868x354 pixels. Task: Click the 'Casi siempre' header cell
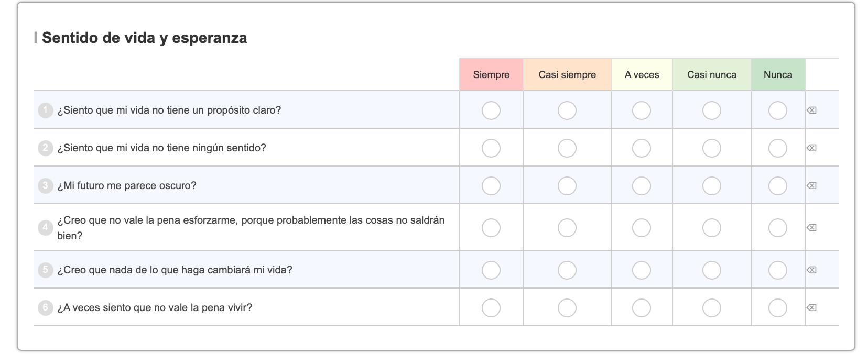tap(567, 75)
